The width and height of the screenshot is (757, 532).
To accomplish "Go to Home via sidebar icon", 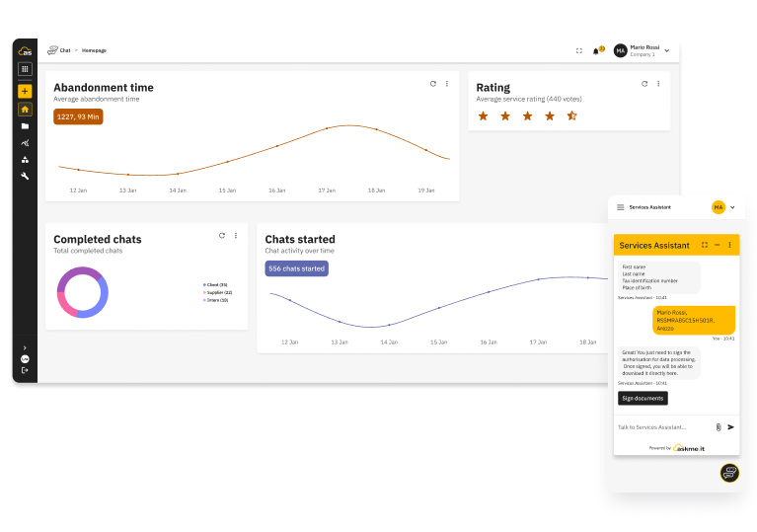I will (25, 110).
